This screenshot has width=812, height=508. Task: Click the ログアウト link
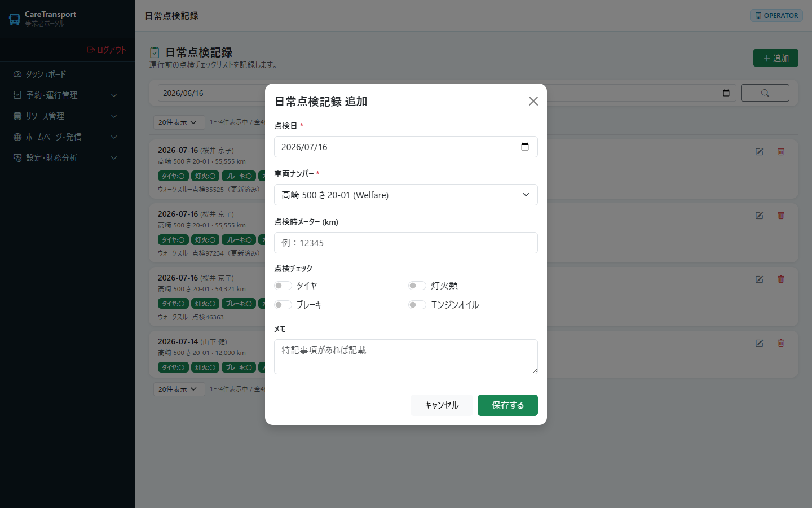click(x=107, y=50)
